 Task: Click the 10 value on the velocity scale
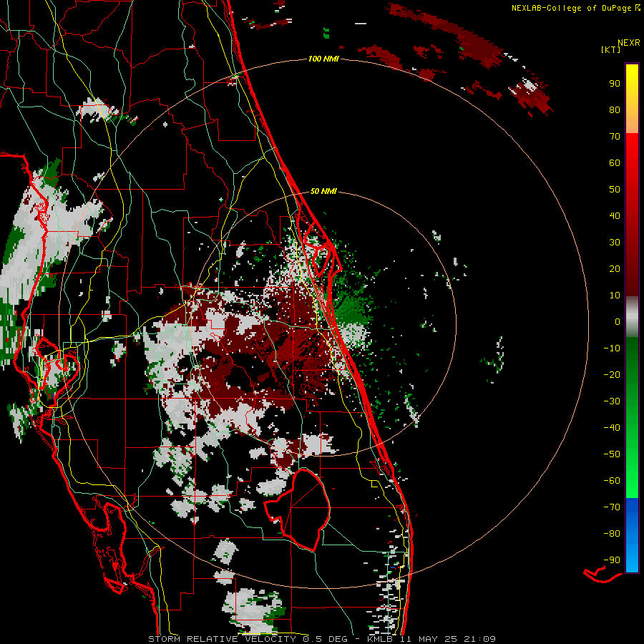[615, 296]
